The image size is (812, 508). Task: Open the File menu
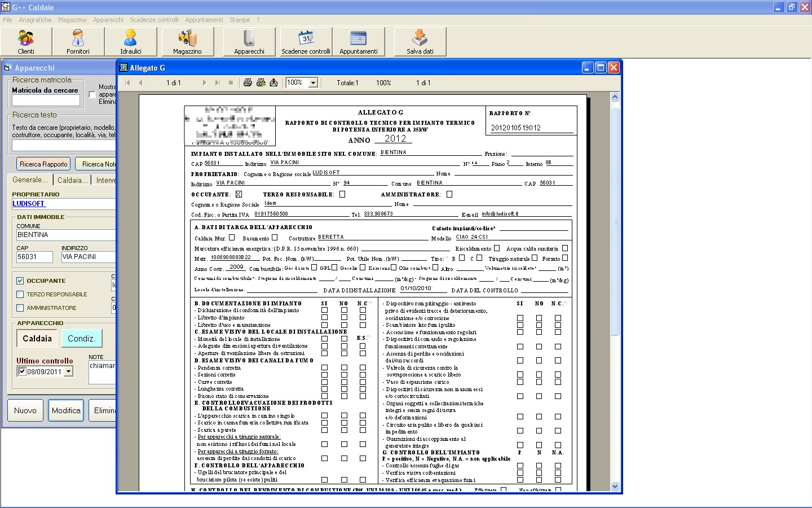coord(7,20)
